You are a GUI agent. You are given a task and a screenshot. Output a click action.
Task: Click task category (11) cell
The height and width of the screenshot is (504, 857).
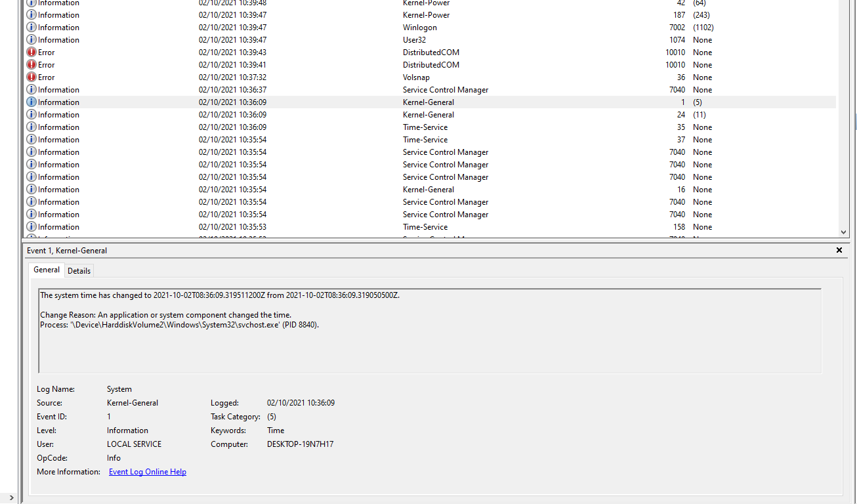[700, 115]
